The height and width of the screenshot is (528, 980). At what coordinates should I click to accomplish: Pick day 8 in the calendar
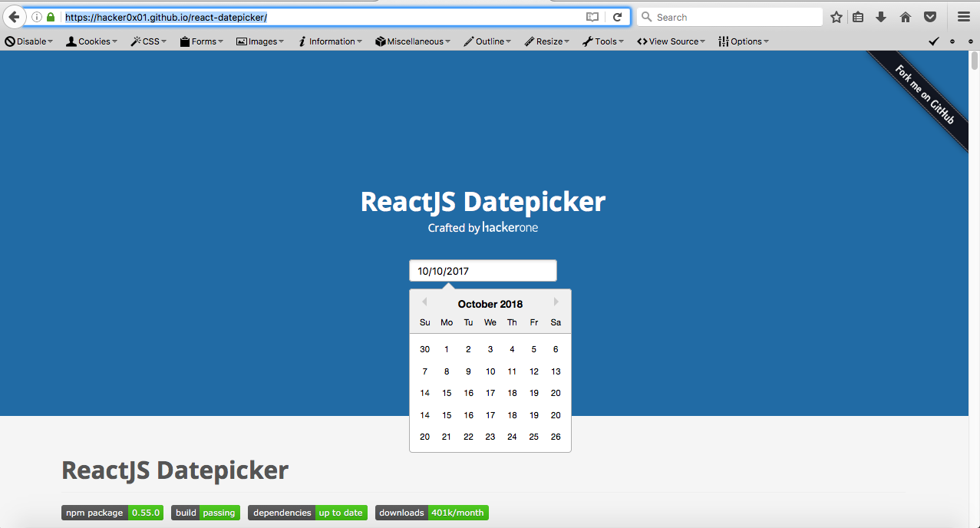click(447, 371)
